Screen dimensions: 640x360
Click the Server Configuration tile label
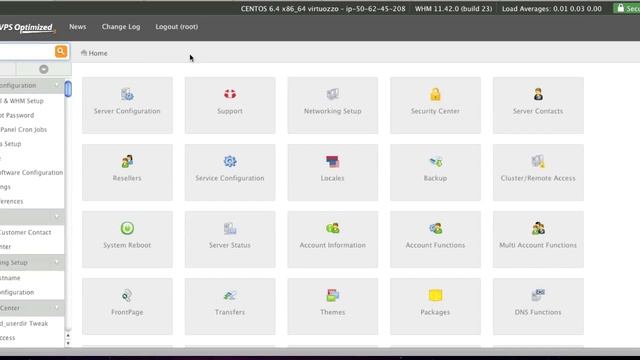click(x=127, y=111)
